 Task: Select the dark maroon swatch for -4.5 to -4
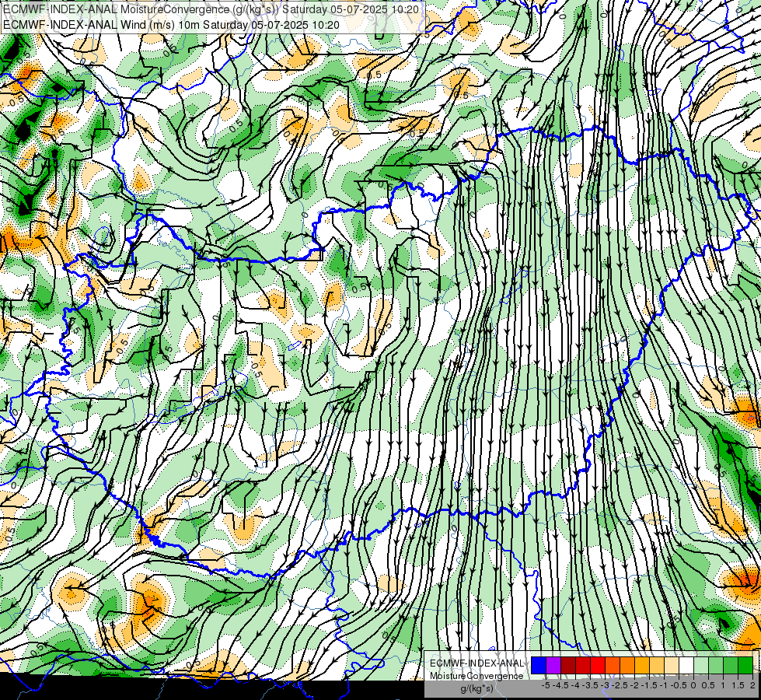pyautogui.click(x=568, y=666)
